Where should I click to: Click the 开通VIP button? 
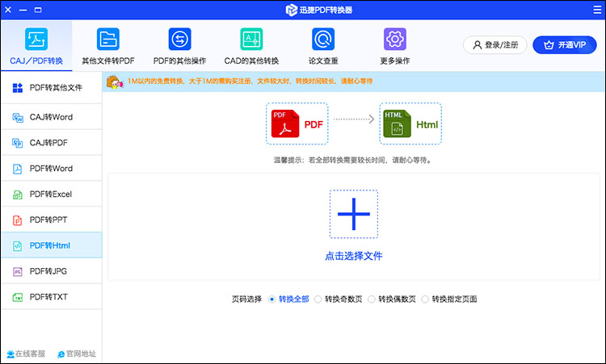(565, 44)
